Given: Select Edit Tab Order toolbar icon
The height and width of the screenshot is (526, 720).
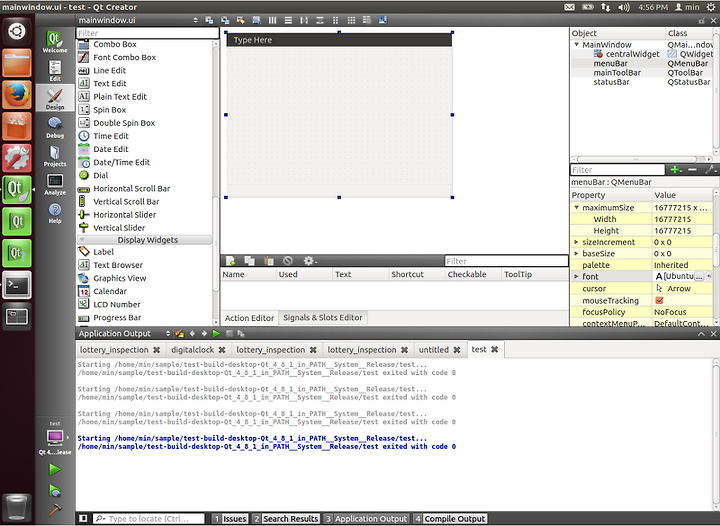Looking at the screenshot, I should (256, 20).
